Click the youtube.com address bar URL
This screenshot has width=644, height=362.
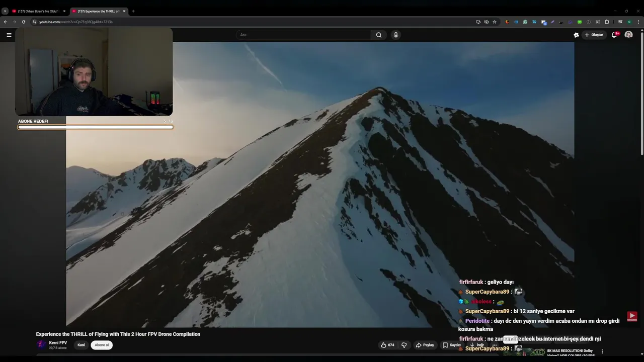click(x=76, y=22)
